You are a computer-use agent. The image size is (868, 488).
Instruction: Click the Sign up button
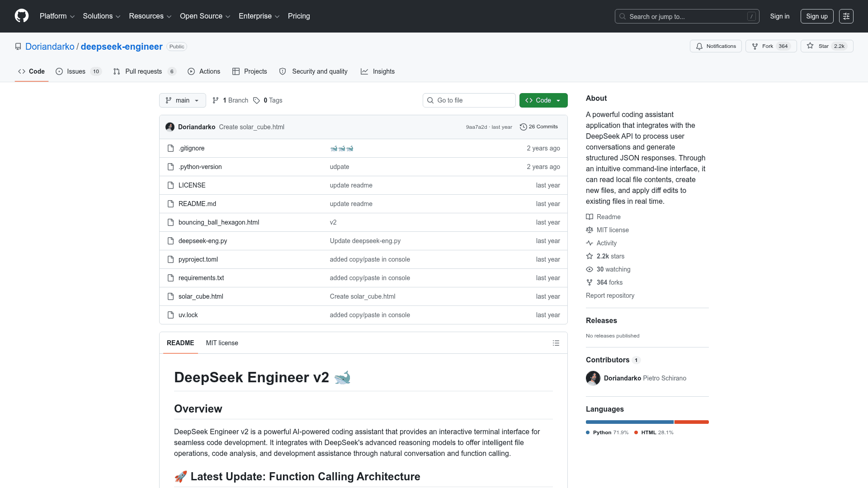817,16
